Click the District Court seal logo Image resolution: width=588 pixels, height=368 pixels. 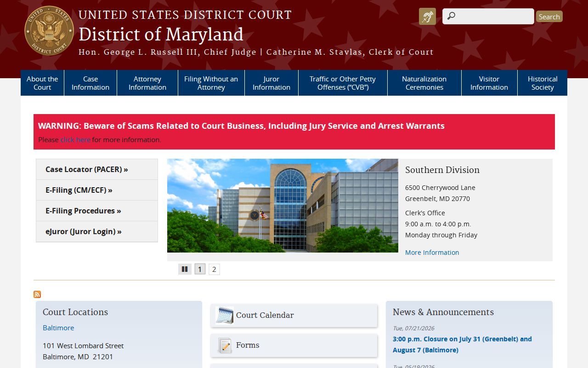click(49, 31)
